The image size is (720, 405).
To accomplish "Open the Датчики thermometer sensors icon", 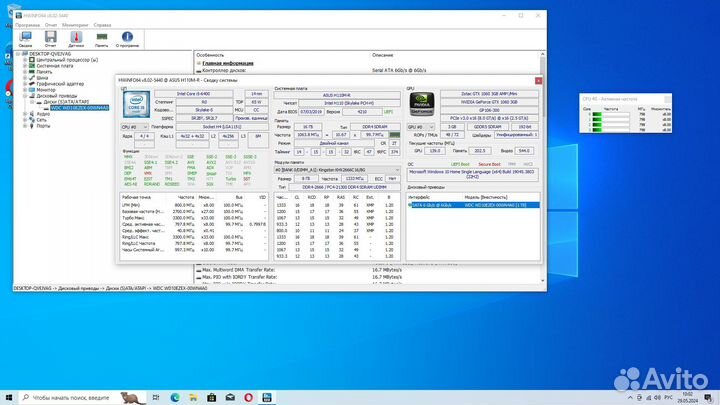I will click(x=76, y=39).
